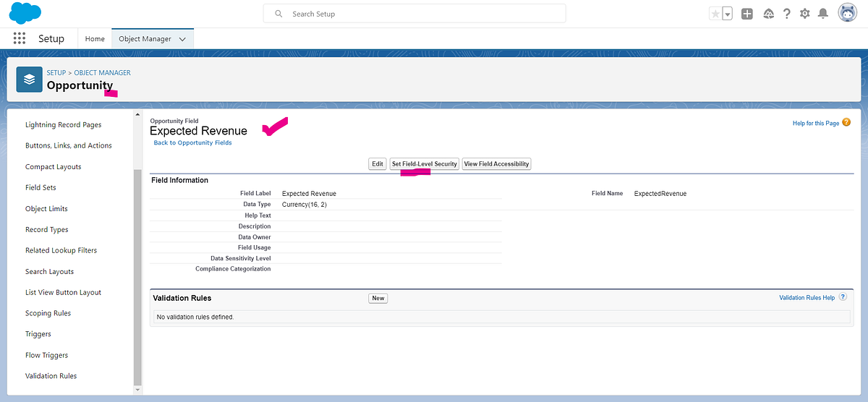Screen dimensions: 868x402
Task: Open the global actions plus icon
Action: [747, 14]
